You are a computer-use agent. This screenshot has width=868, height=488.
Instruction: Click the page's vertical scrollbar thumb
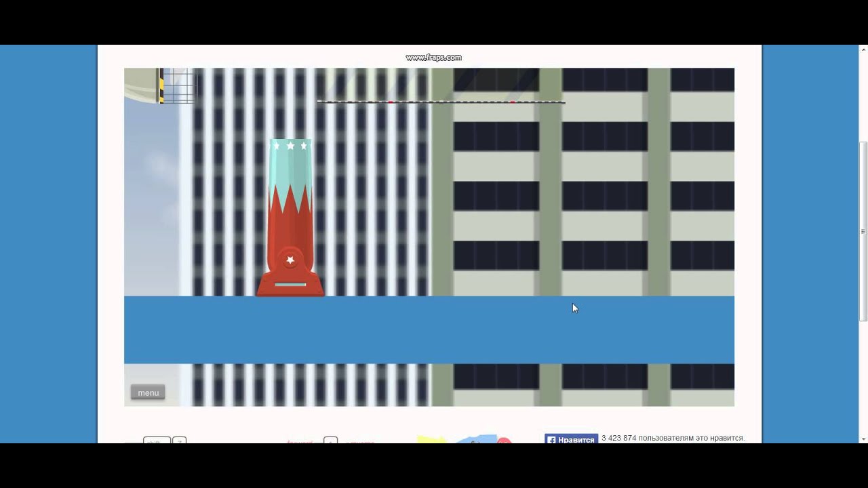pyautogui.click(x=863, y=232)
